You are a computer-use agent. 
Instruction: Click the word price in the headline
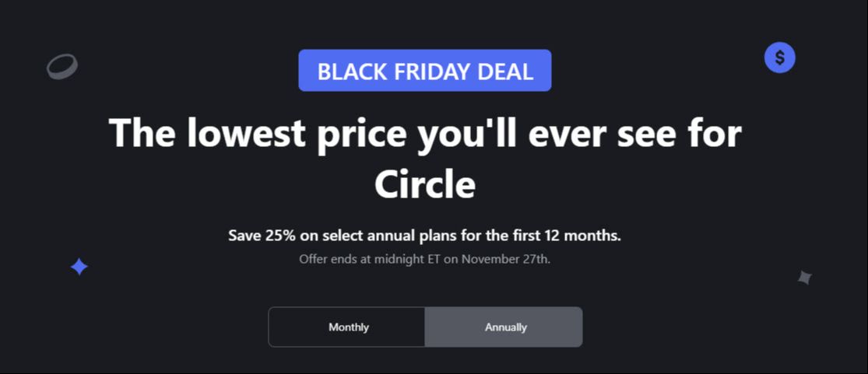pyautogui.click(x=362, y=133)
